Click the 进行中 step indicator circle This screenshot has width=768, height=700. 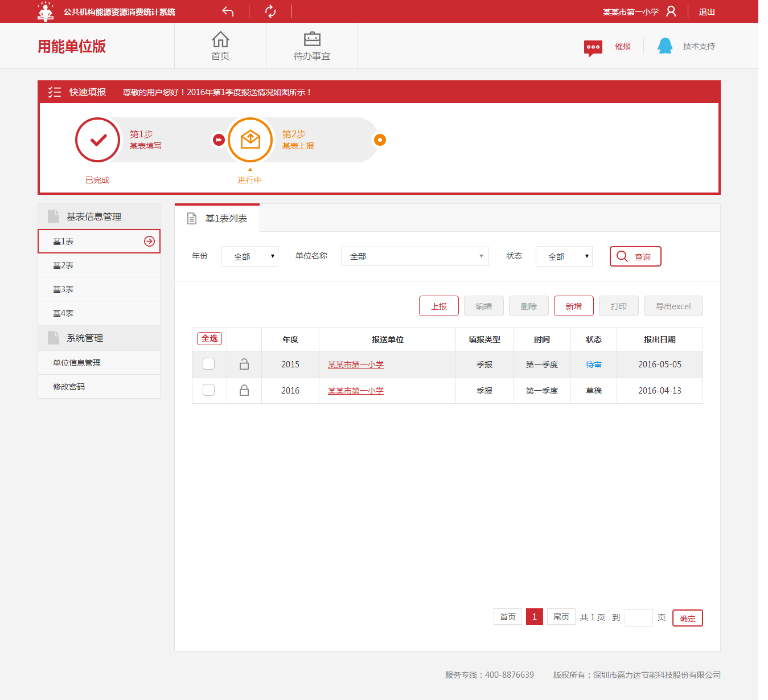249,140
